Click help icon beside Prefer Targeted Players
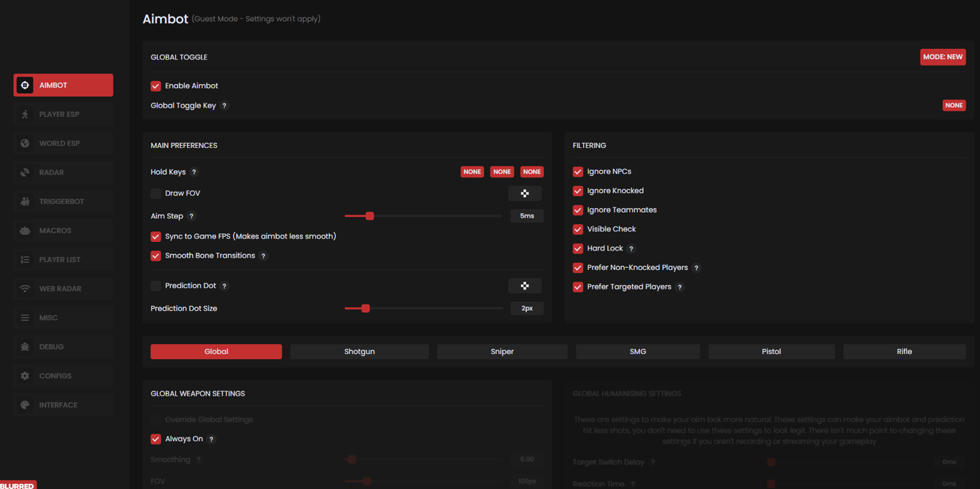 (680, 287)
